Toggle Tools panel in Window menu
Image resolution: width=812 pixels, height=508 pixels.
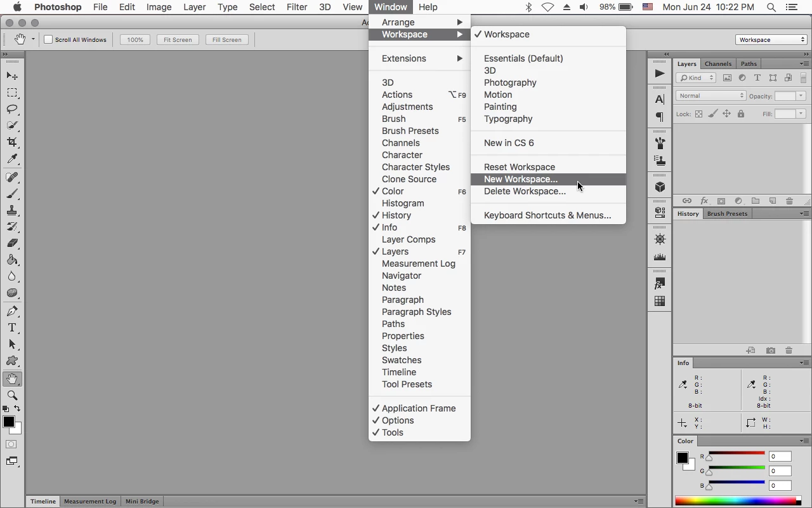coord(419,432)
